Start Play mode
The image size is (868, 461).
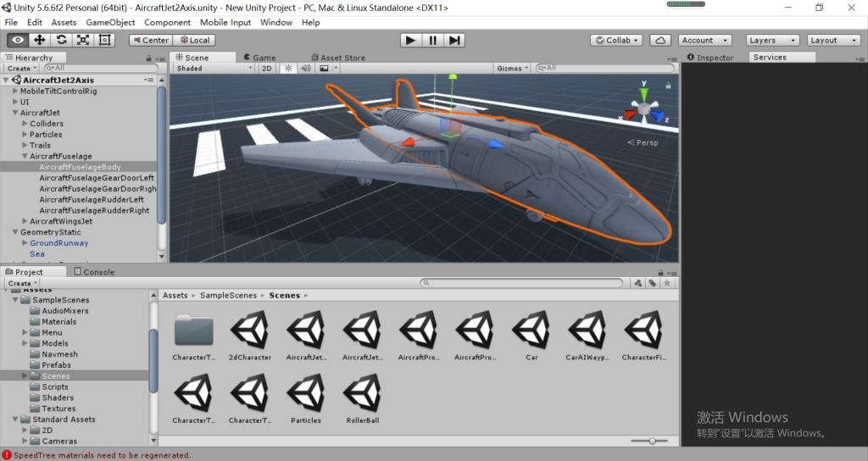(x=410, y=40)
